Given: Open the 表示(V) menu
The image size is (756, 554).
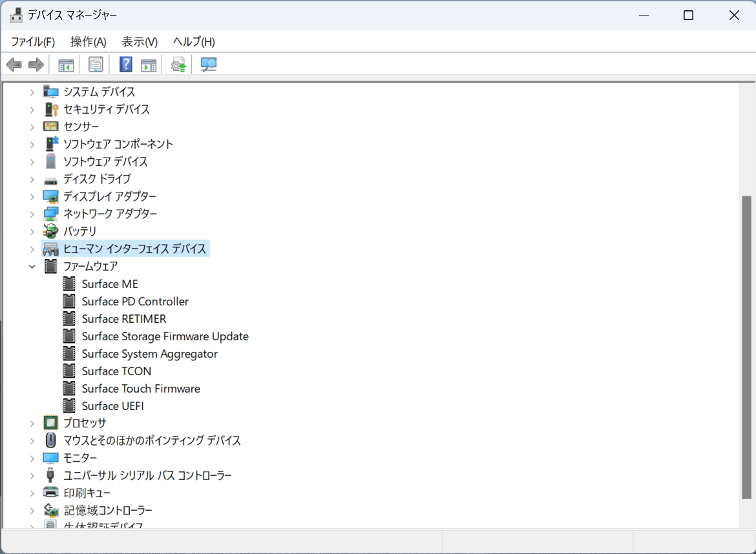Looking at the screenshot, I should [x=140, y=42].
